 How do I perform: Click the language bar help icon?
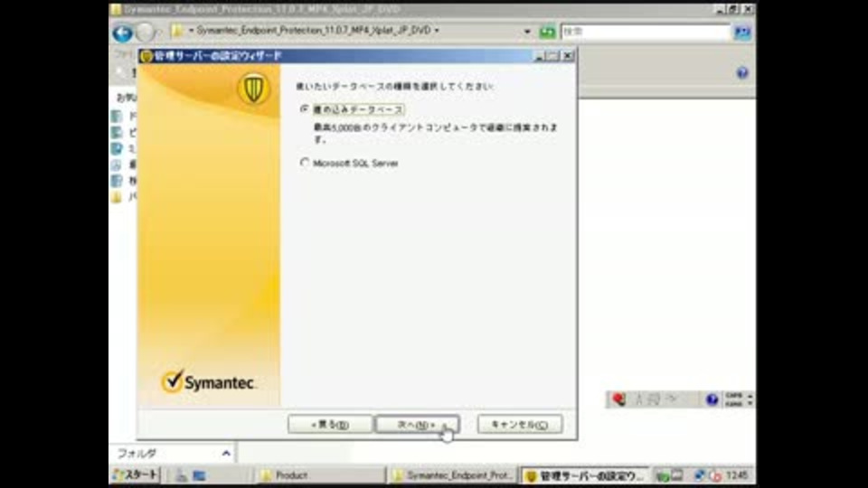(712, 399)
